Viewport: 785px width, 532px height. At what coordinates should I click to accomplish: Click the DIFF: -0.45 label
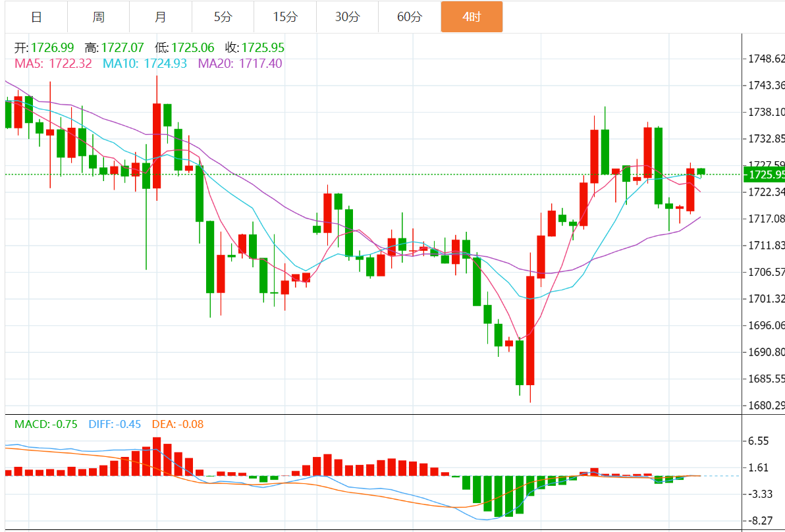point(115,425)
